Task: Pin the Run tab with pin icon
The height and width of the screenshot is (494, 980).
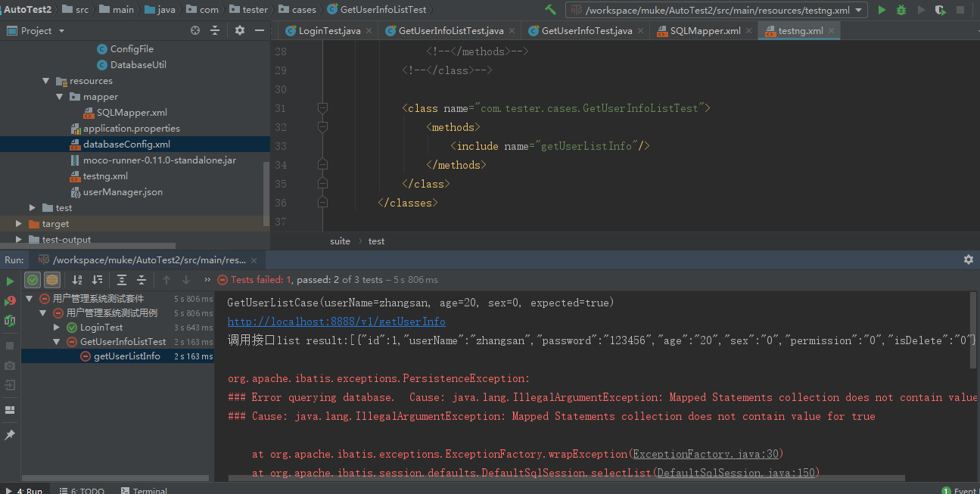Action: pyautogui.click(x=10, y=436)
